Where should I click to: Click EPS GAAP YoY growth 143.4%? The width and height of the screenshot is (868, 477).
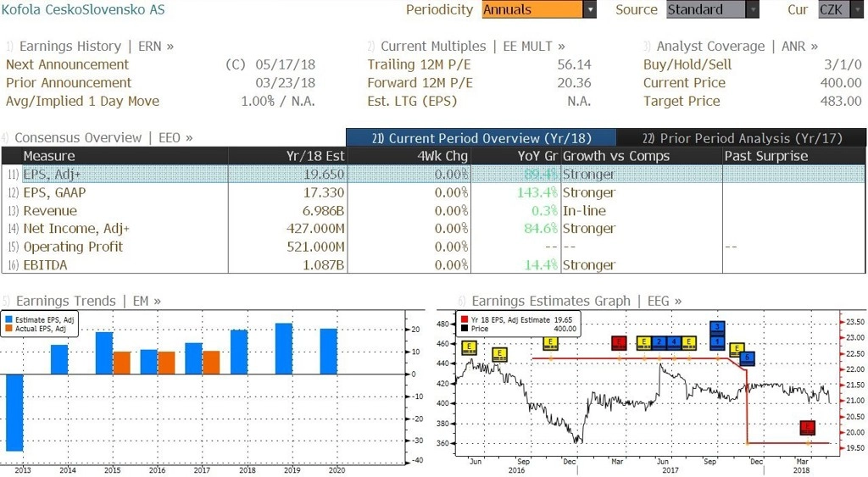click(x=537, y=192)
